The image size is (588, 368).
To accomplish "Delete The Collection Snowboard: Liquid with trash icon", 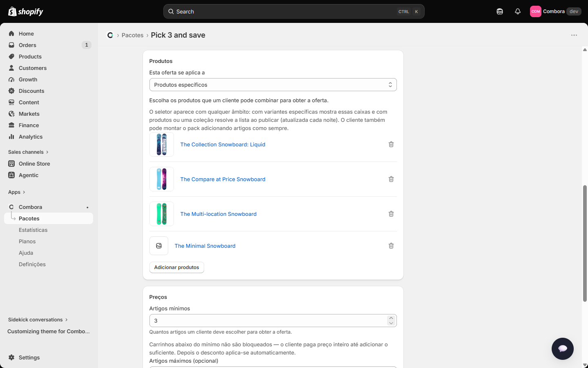I will tap(391, 144).
